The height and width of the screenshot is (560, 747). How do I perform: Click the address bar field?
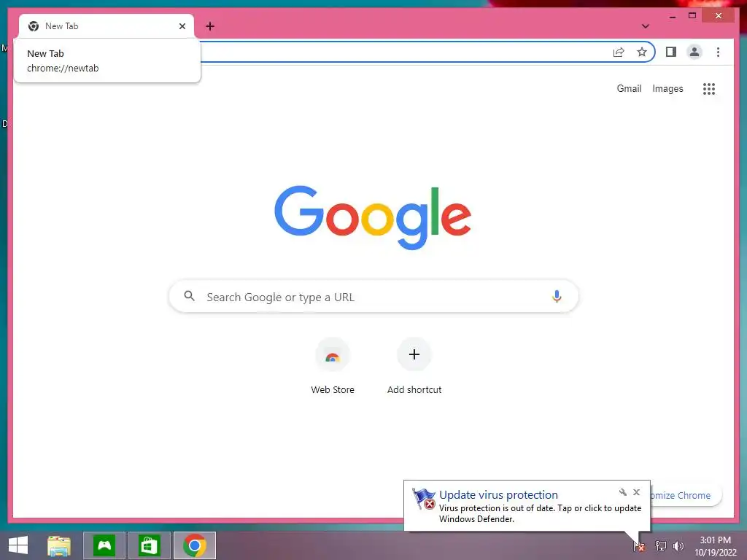click(404, 52)
